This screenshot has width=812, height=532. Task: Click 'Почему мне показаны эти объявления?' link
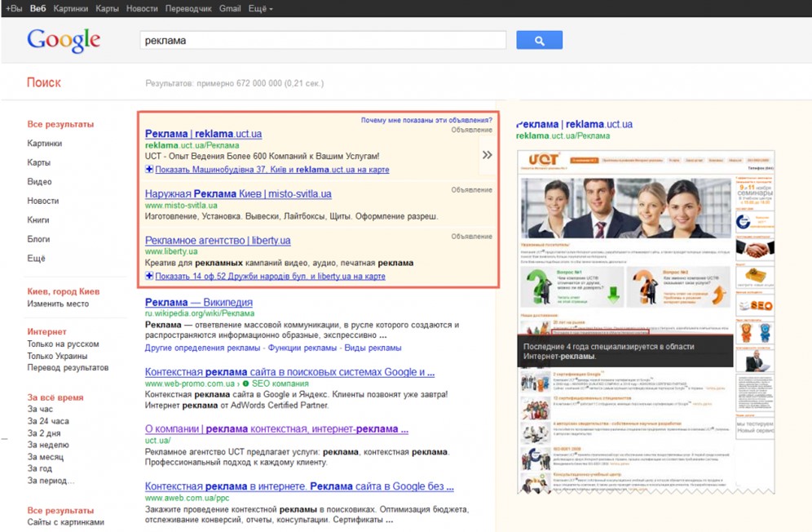[x=426, y=120]
